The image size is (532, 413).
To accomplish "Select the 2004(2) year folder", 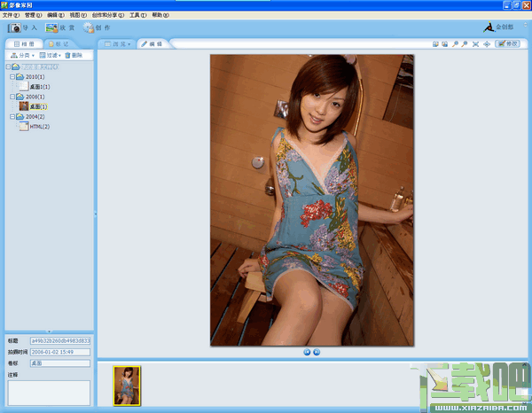I will 35,117.
